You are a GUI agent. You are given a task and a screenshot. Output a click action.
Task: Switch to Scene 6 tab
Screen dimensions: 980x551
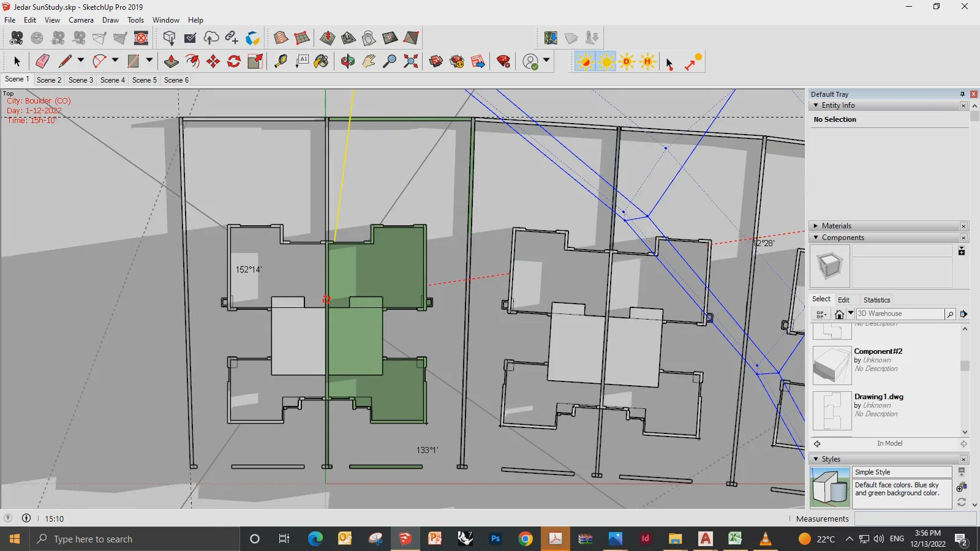(x=176, y=80)
